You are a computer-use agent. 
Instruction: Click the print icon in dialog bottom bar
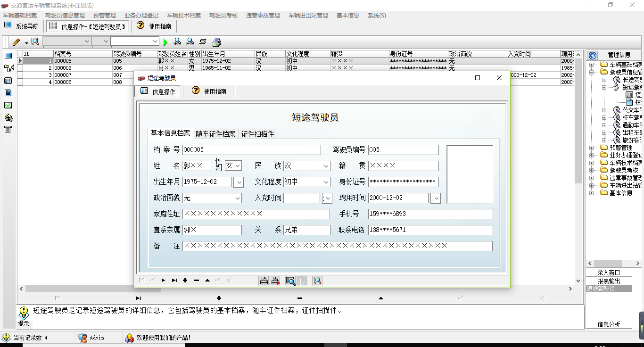[264, 281]
